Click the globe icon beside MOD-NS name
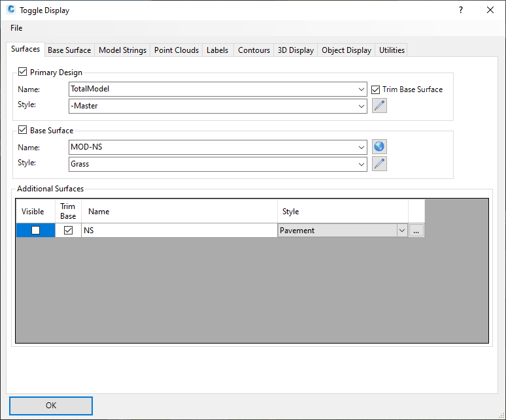Viewport: 506px width, 420px height. pos(379,147)
